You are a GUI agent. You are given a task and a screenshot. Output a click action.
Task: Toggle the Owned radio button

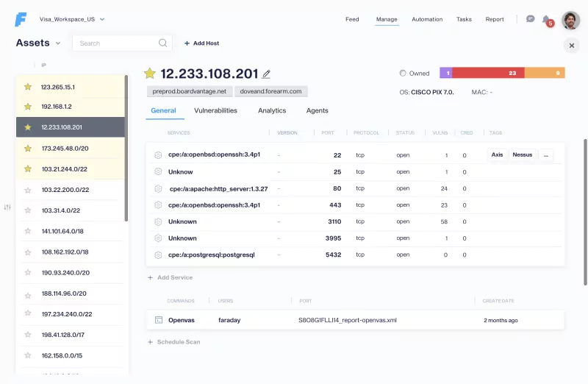(403, 74)
